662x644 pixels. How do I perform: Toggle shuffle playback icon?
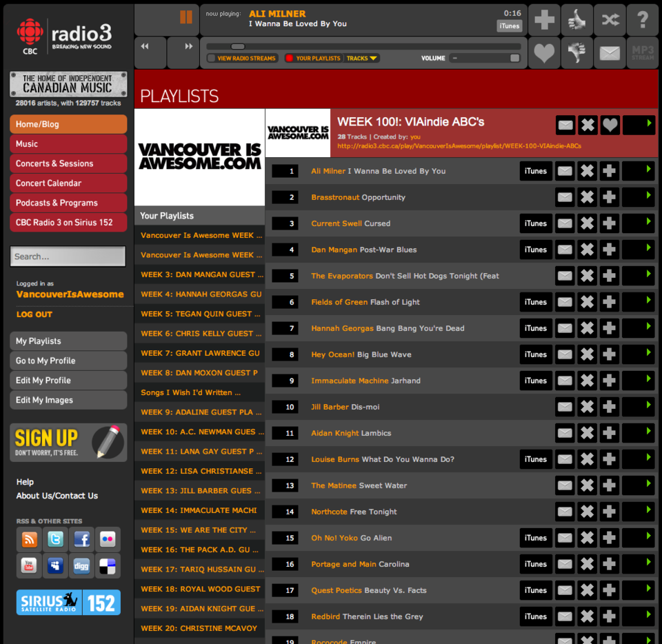(x=610, y=19)
